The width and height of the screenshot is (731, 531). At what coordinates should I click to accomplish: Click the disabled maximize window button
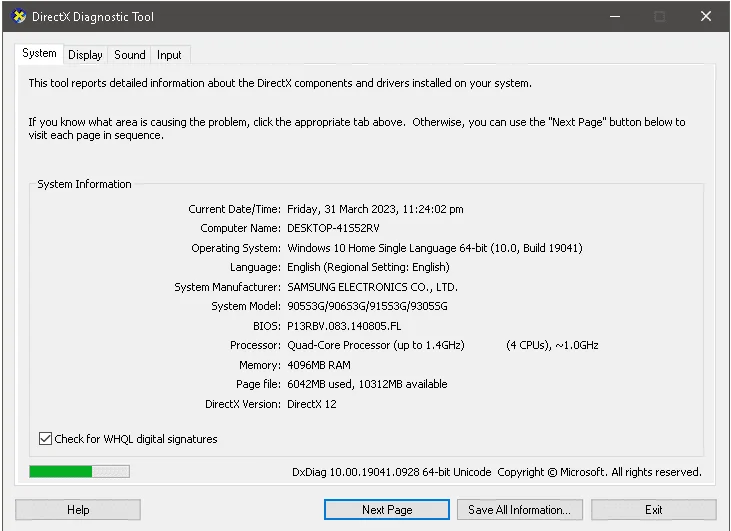point(660,16)
